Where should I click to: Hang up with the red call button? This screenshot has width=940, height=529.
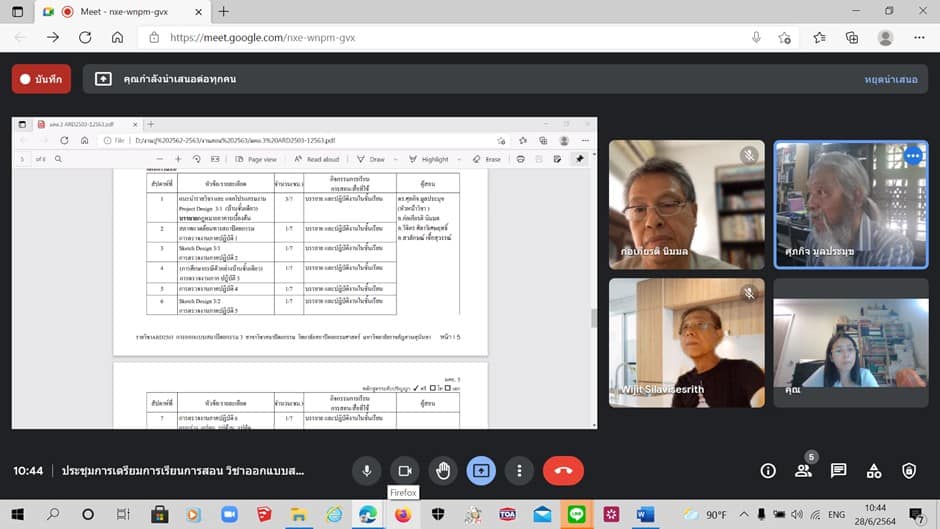click(563, 470)
